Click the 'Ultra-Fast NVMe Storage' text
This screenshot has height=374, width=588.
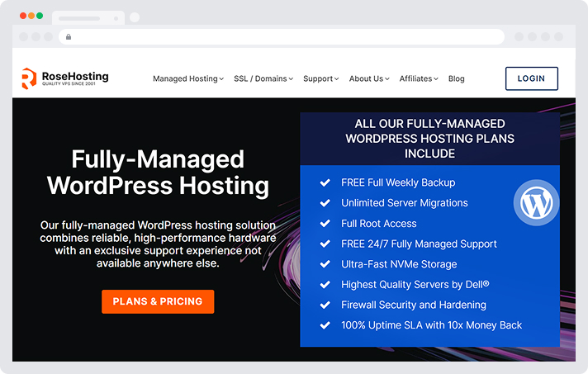(399, 264)
